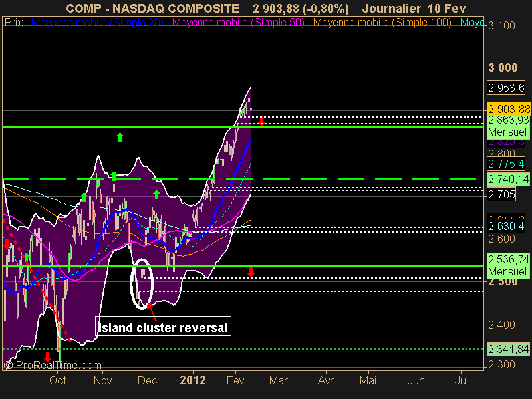Click the 2 300 price axis value
The image size is (532, 399).
pyautogui.click(x=501, y=364)
